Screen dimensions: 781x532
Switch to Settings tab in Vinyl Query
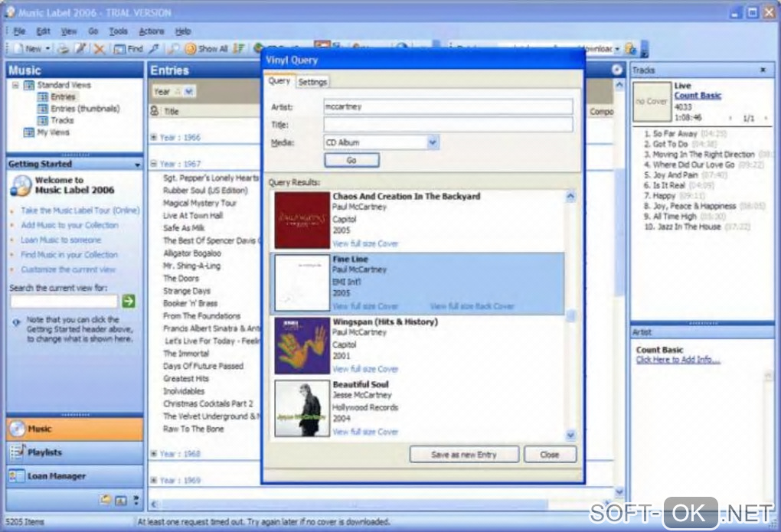click(313, 82)
